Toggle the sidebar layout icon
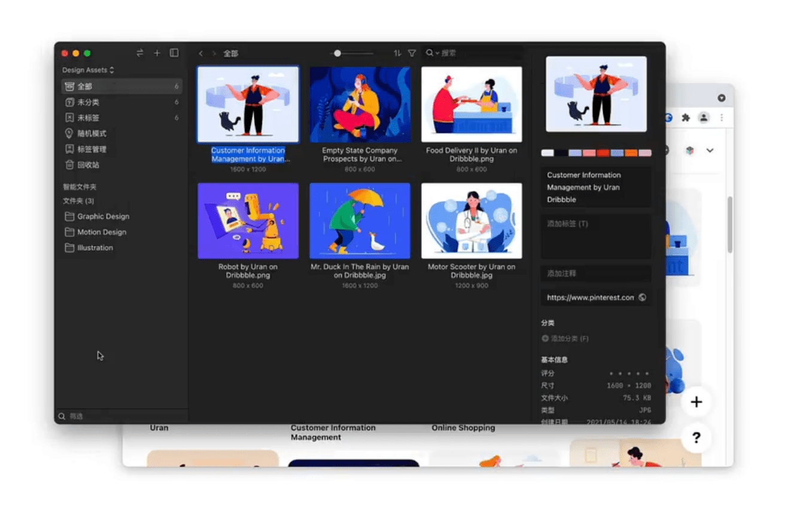This screenshot has width=785, height=532. [x=174, y=53]
